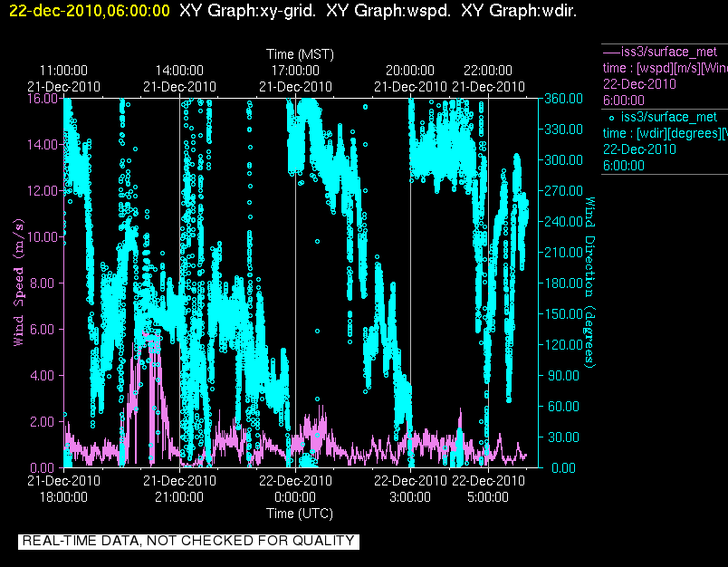Click the 'REAL-TIME DATA, NOT CHECKED FOR QUALITY' banner
This screenshot has width=728, height=567.
(188, 541)
